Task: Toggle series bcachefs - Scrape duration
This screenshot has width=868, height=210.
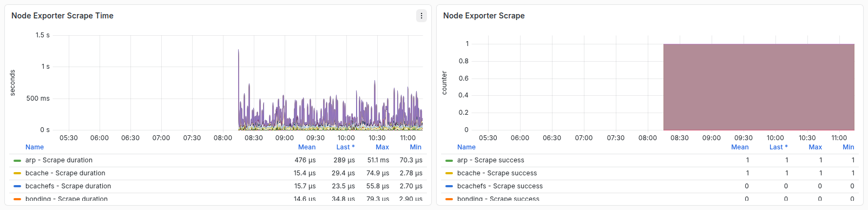Action: point(68,186)
